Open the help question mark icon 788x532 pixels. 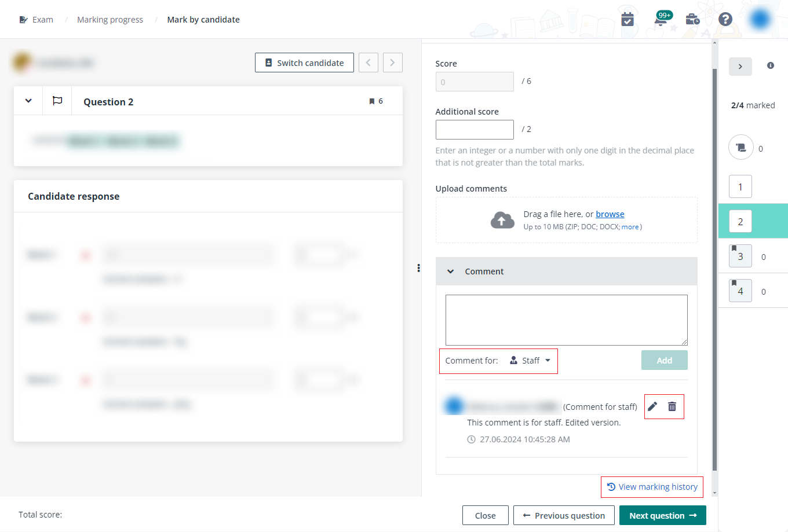[725, 19]
